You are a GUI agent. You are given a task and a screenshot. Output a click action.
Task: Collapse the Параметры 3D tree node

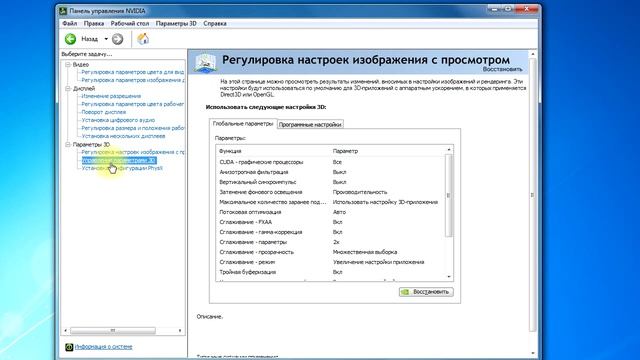click(x=68, y=144)
